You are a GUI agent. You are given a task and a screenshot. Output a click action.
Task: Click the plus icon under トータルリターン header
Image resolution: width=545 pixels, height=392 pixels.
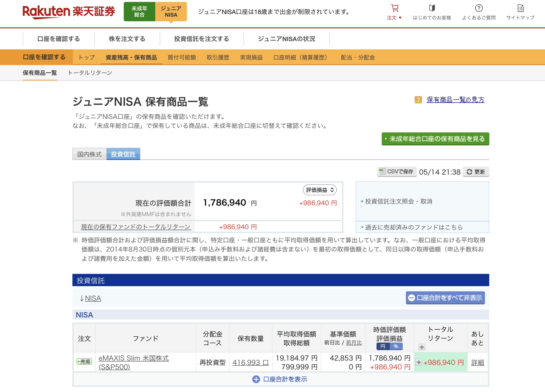[x=422, y=347]
